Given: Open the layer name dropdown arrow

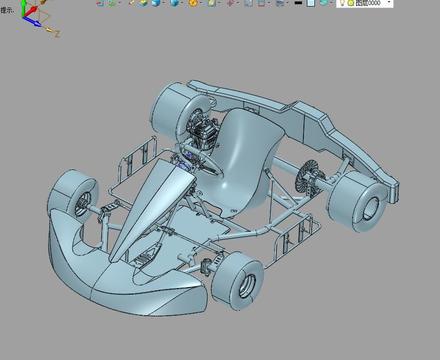Looking at the screenshot, I should pos(389,3).
